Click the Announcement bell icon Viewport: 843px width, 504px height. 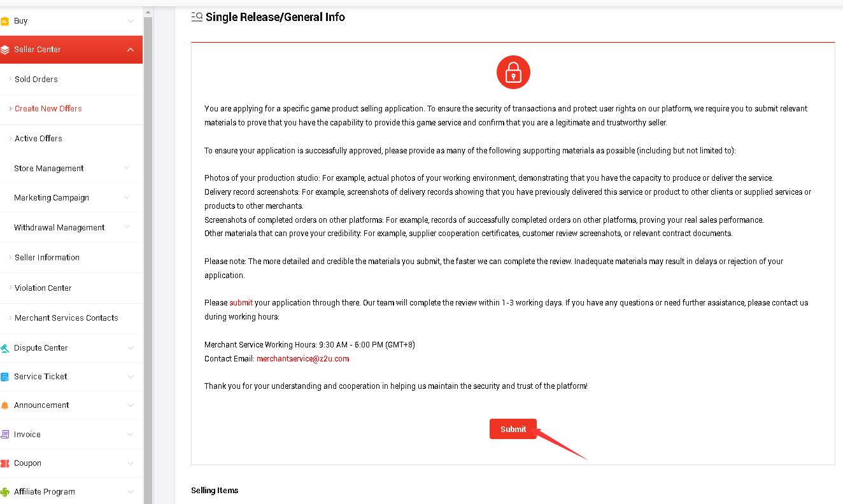(x=4, y=405)
